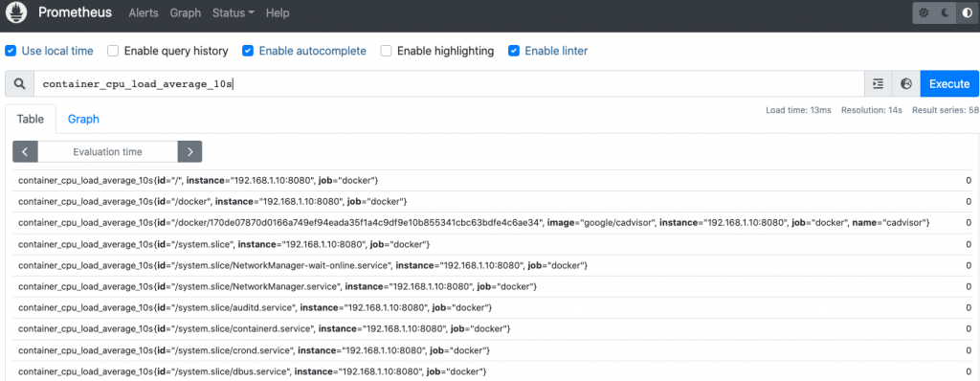
Task: Select the dbus.service series row
Action: pyautogui.click(x=493, y=371)
